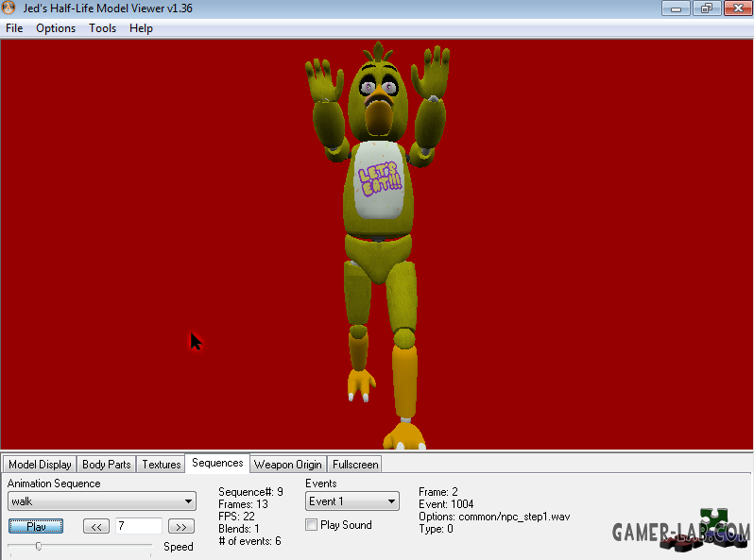The image size is (754, 560).
Task: Click the Speed slider handle
Action: pos(39,546)
